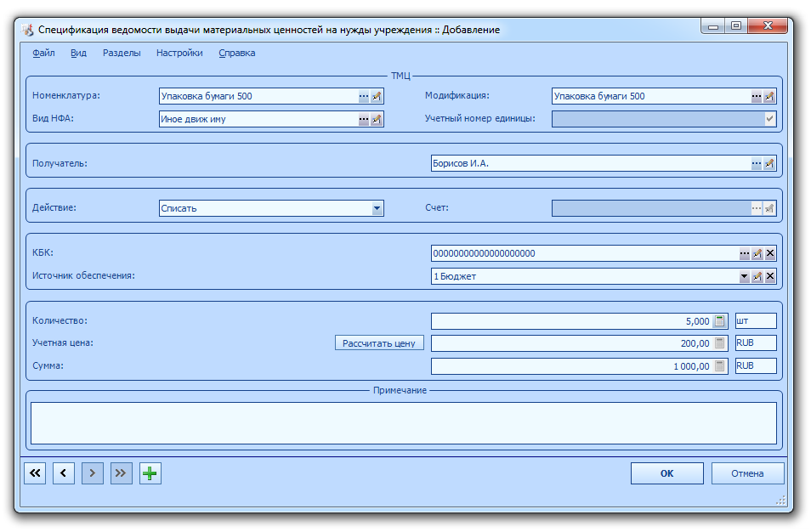Click the Рассчитать цену button
The width and height of the screenshot is (811, 532).
[379, 342]
